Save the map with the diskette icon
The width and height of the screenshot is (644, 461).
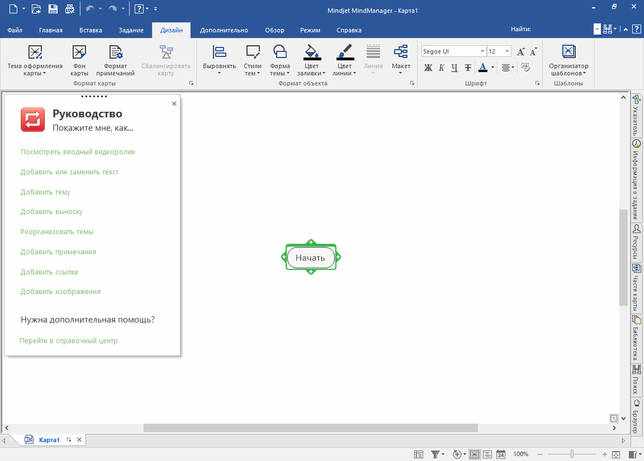point(53,9)
